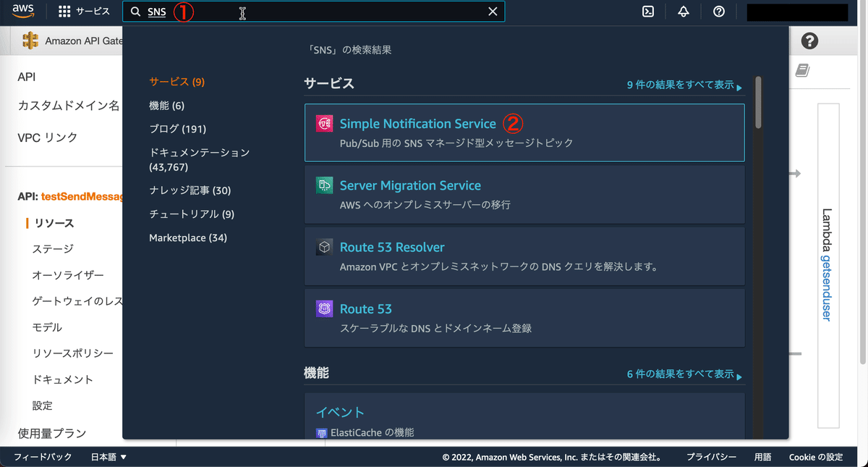The width and height of the screenshot is (868, 467).
Task: Select 設定 in the API sidebar
Action: pos(42,405)
